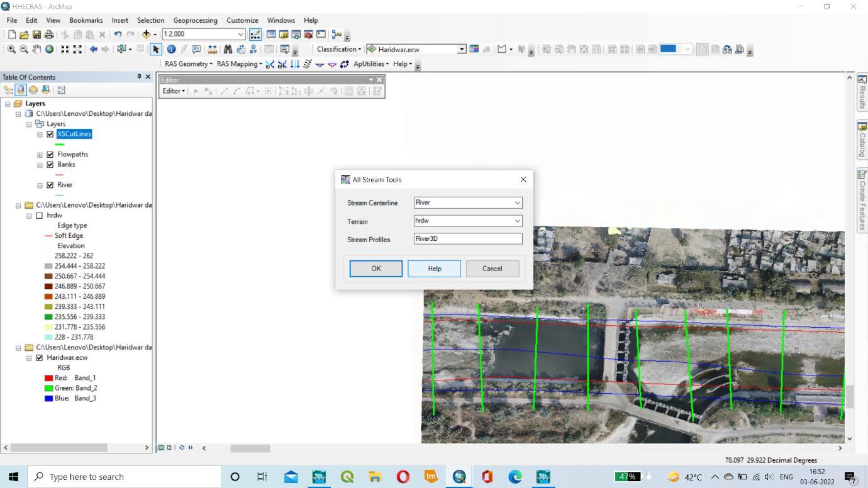Open the Selection menu
The height and width of the screenshot is (488, 868).
(x=150, y=20)
